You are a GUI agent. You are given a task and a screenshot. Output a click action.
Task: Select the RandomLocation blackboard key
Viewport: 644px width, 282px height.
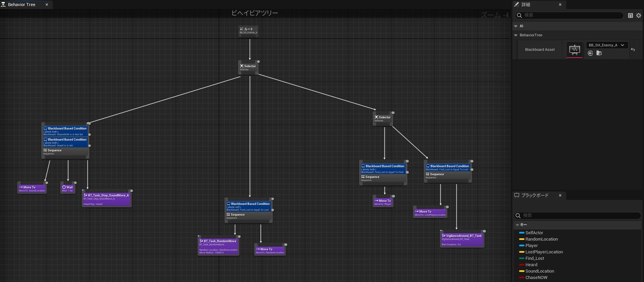coord(542,239)
